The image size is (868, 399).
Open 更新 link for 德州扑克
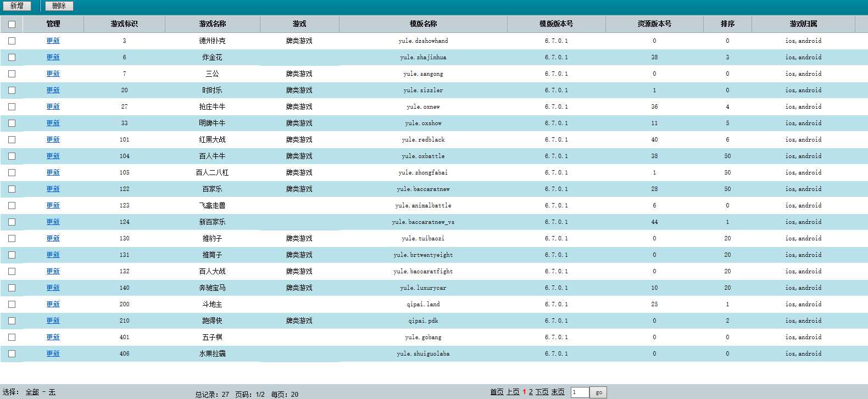click(x=53, y=41)
